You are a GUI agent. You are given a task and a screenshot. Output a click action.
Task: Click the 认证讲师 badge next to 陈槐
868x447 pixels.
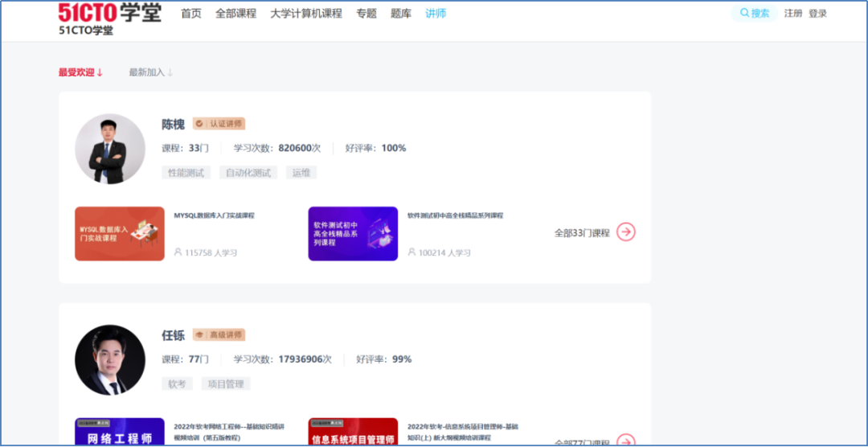(x=219, y=124)
